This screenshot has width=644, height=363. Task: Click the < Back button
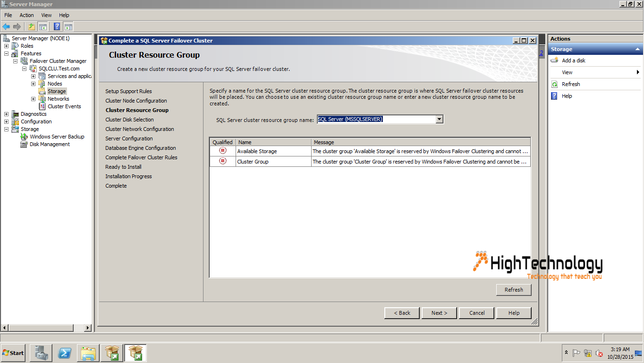tap(401, 313)
